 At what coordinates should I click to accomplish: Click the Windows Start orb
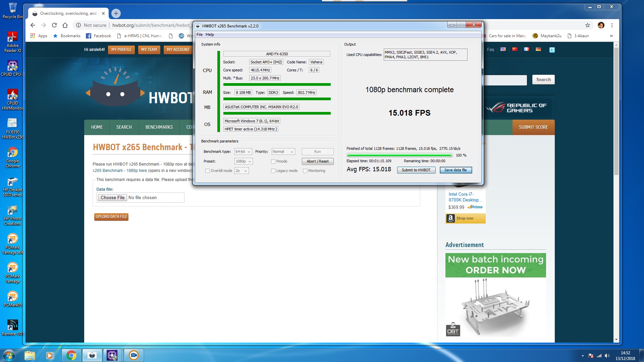point(9,355)
